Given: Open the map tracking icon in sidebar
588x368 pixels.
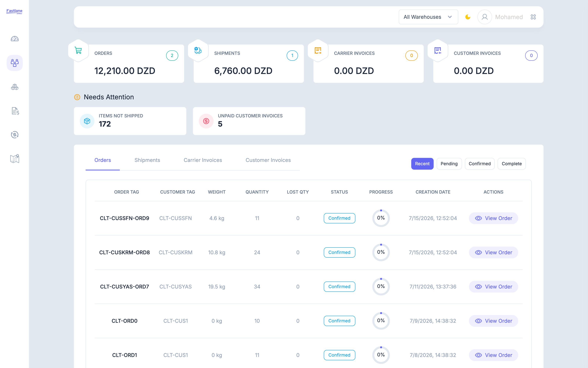Looking at the screenshot, I should [x=15, y=158].
